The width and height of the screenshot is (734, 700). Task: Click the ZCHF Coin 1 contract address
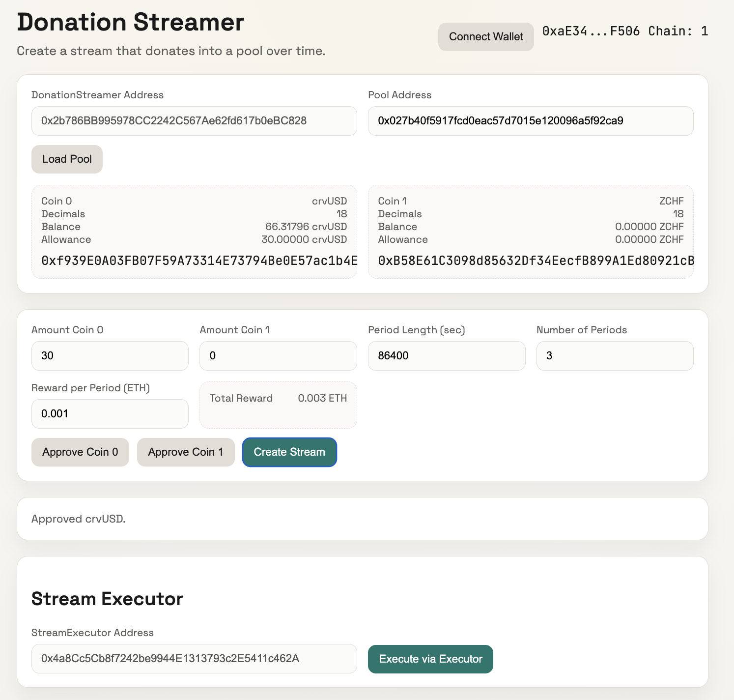point(536,261)
